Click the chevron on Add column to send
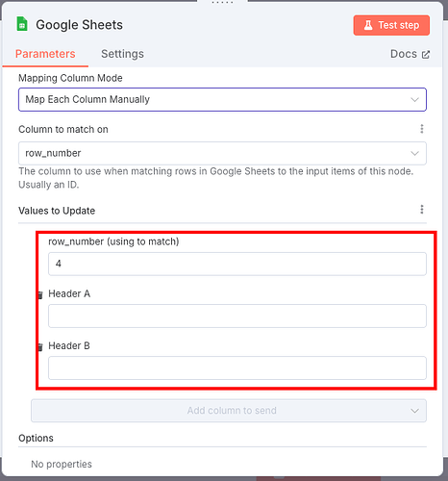 coord(414,411)
